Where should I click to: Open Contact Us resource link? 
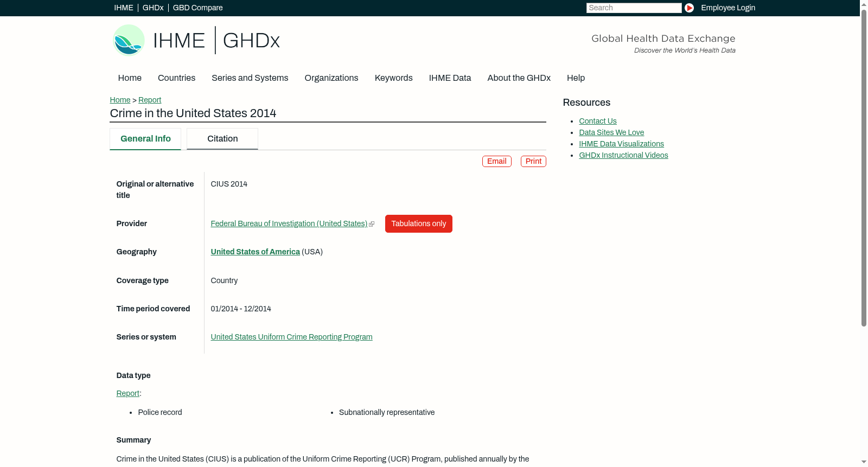(598, 121)
